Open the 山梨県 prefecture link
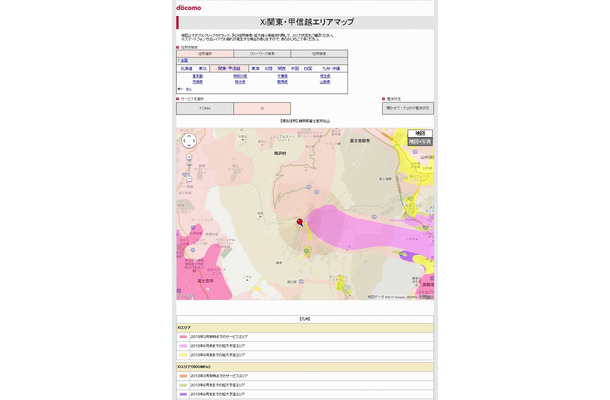The height and width of the screenshot is (400, 610). 325,82
